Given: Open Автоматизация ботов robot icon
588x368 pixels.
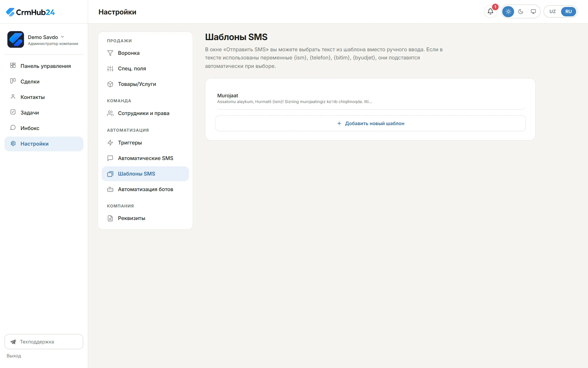Looking at the screenshot, I should coord(110,189).
